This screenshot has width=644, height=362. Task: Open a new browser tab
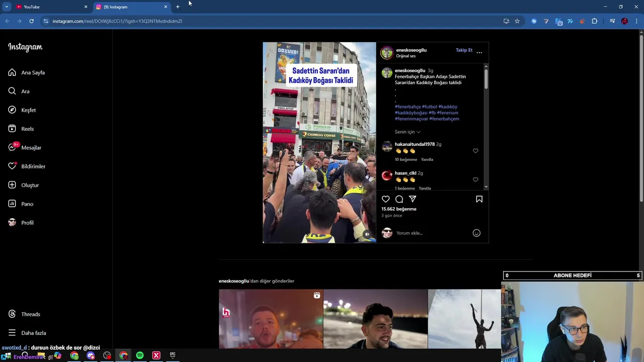tap(178, 7)
